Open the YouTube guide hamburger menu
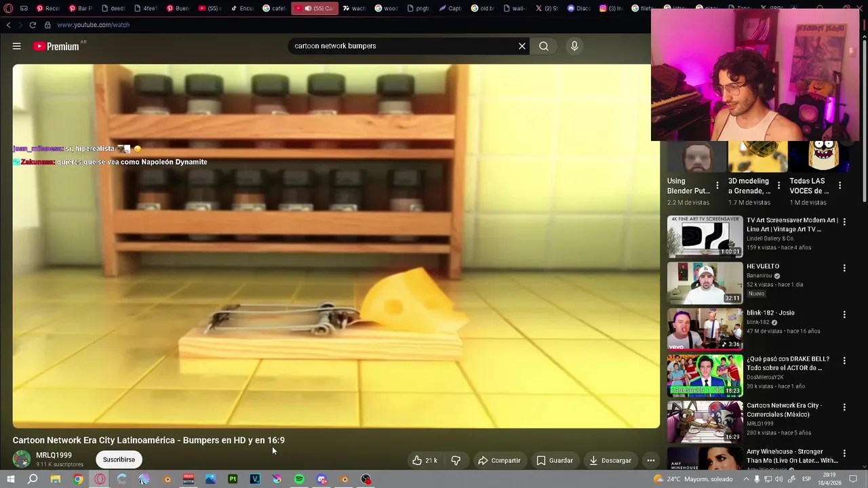868x488 pixels. [16, 46]
